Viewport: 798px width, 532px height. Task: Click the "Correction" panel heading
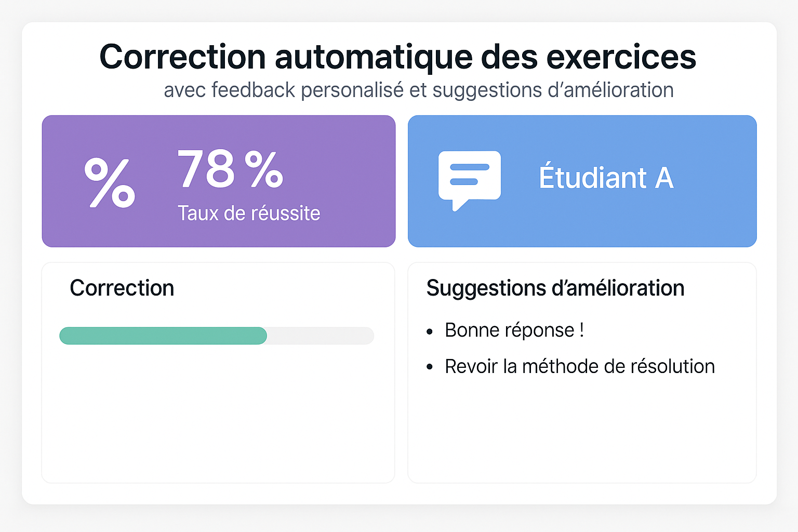122,288
